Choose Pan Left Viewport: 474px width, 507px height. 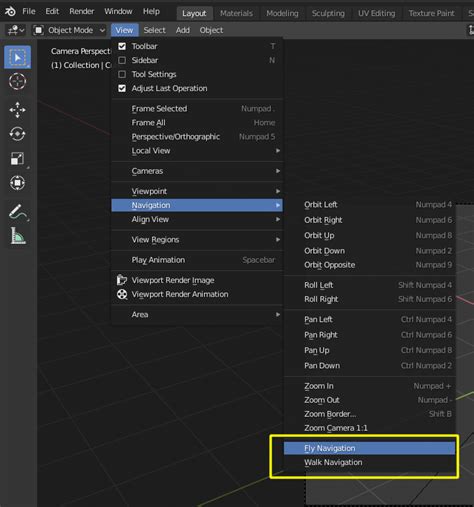point(370,319)
